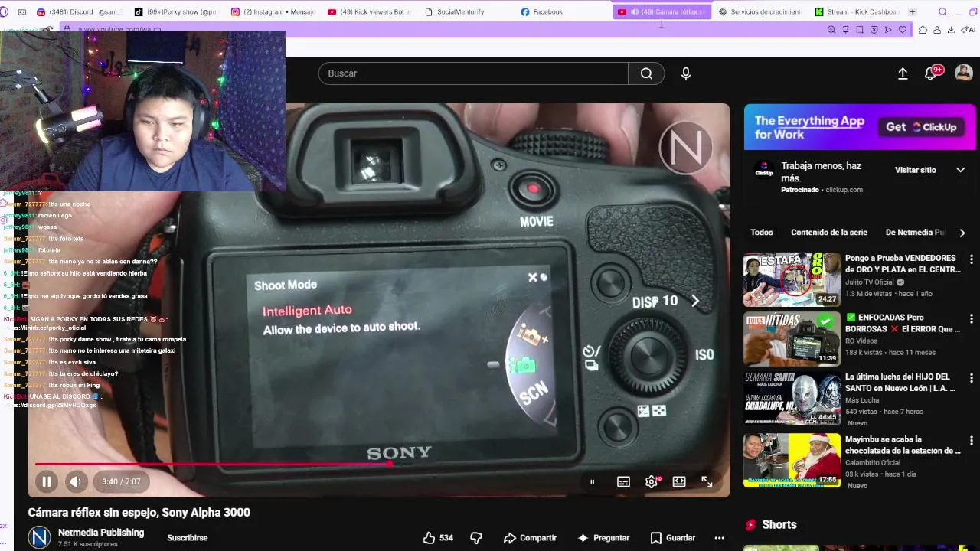This screenshot has height=551, width=980.
Task: Switch the player to theater mode
Action: [679, 481]
